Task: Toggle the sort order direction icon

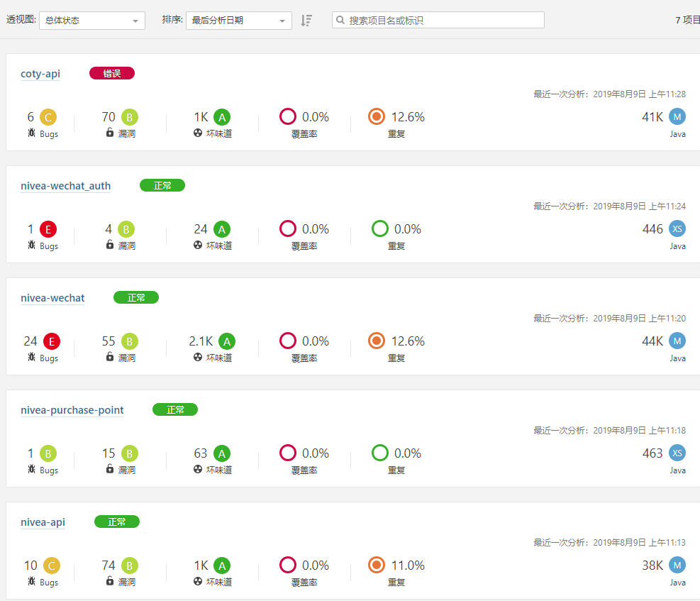Action: click(306, 21)
